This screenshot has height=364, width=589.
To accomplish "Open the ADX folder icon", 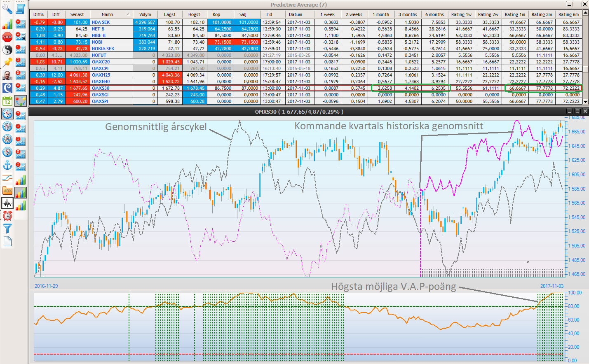I will coord(7,190).
